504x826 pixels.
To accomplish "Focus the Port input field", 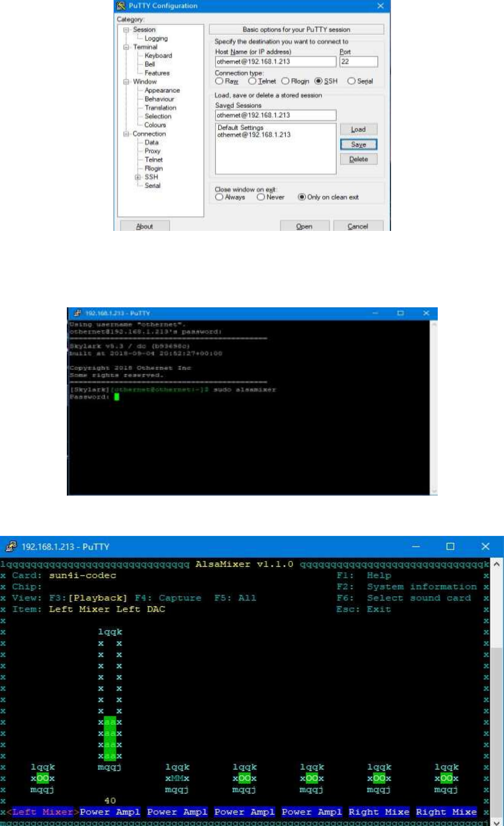I will click(x=358, y=62).
